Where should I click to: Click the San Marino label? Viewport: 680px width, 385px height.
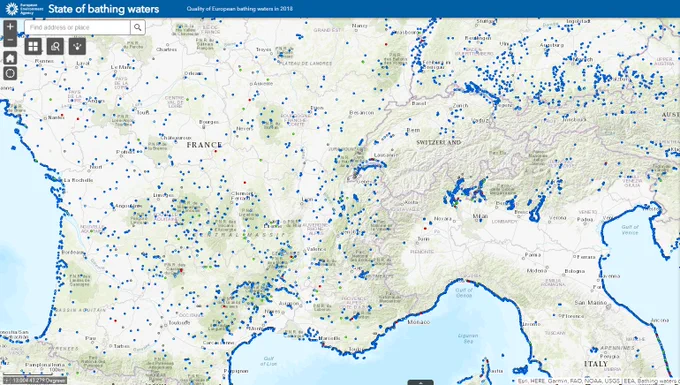pyautogui.click(x=590, y=302)
